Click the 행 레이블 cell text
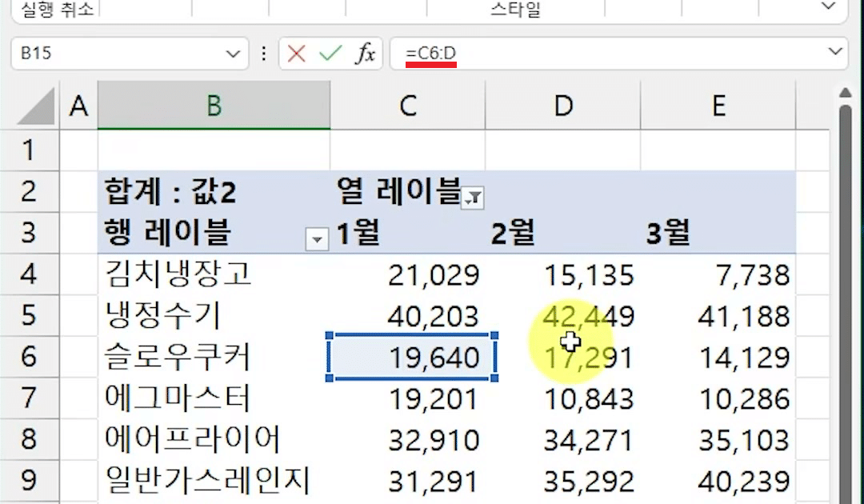Screen dimensions: 864x504 coord(167,233)
